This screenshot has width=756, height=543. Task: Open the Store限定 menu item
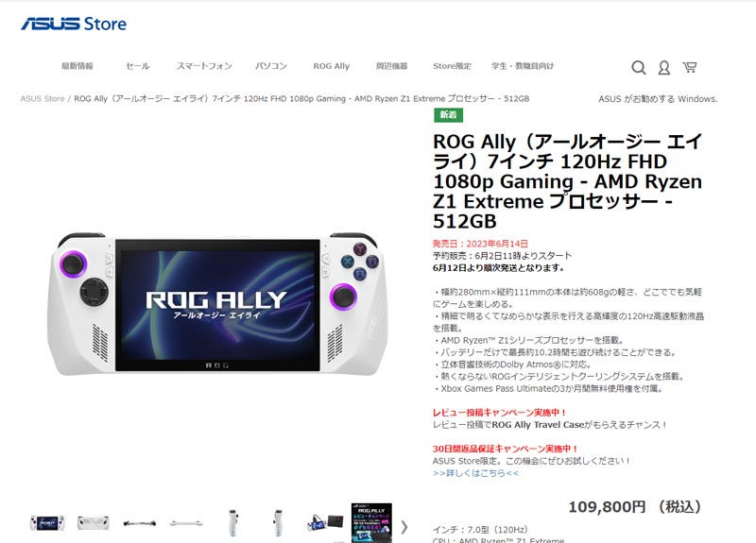click(452, 66)
